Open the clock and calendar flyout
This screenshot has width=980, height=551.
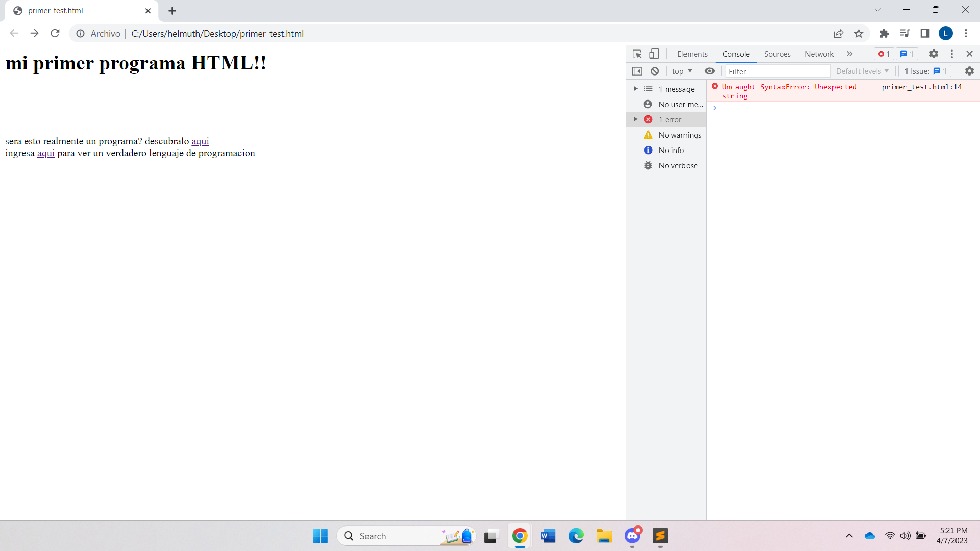[x=952, y=536]
